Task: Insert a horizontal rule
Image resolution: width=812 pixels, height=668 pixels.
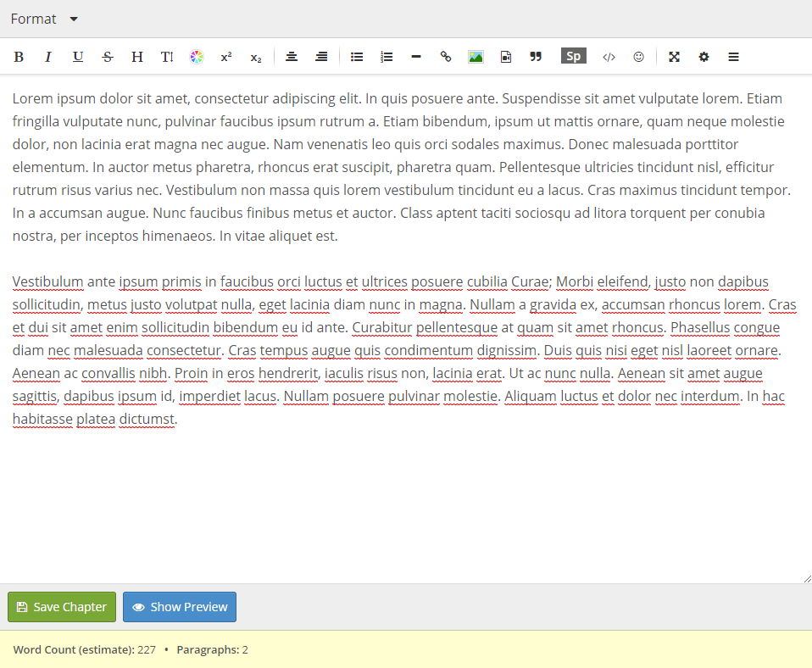Action: [415, 56]
